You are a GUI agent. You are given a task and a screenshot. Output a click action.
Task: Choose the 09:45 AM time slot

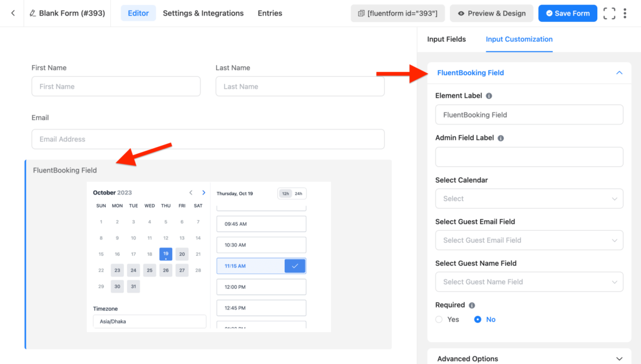(x=261, y=224)
